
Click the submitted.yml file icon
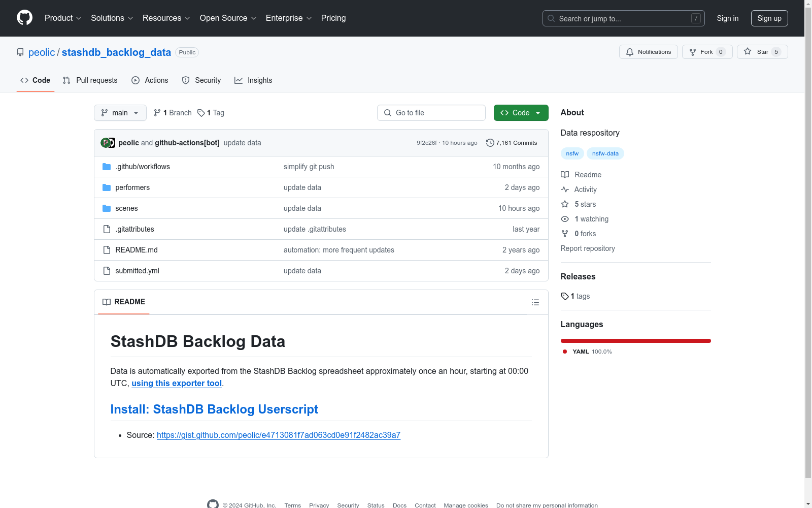click(x=107, y=271)
